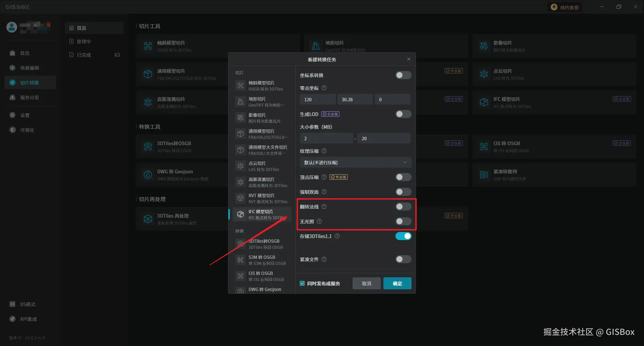Screen dimensions: 644x346
Task: Select the 通用模型切片 icon in the dialog list
Action: tap(240, 134)
